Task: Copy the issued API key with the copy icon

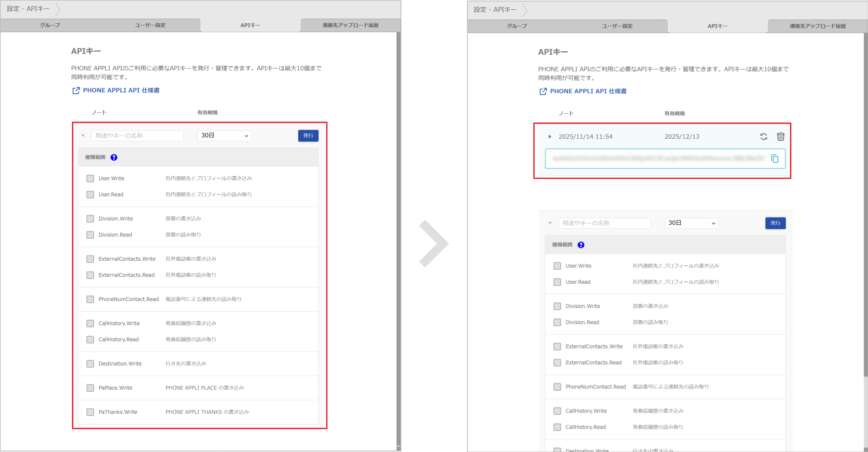Action: pos(774,159)
